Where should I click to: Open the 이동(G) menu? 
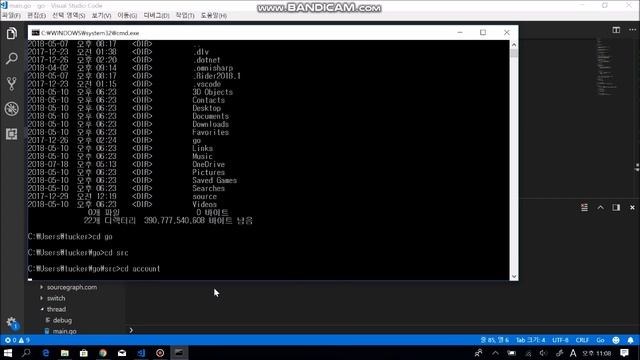[x=127, y=16]
